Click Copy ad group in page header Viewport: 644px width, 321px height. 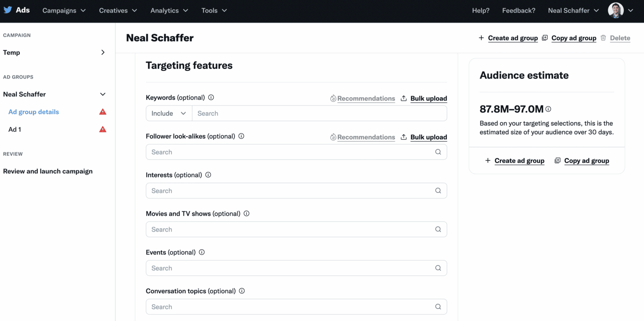[573, 38]
